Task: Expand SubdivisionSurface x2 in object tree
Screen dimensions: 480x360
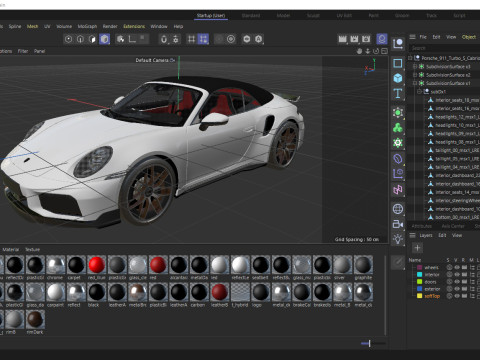Action: click(x=415, y=75)
